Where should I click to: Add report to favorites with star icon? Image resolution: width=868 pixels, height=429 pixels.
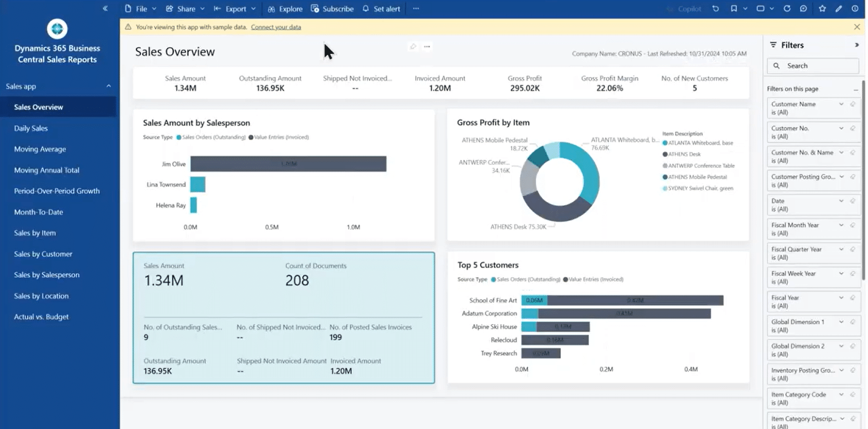(x=822, y=9)
